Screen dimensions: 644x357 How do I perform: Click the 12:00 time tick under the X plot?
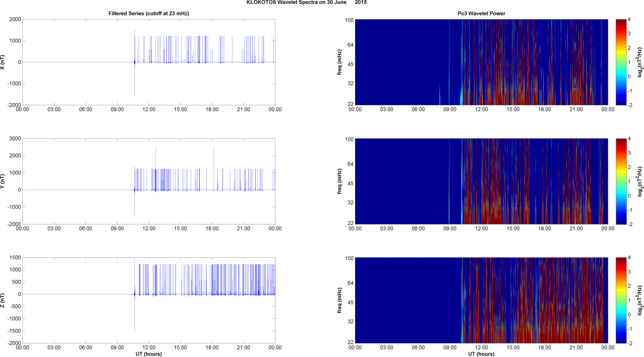(x=149, y=109)
